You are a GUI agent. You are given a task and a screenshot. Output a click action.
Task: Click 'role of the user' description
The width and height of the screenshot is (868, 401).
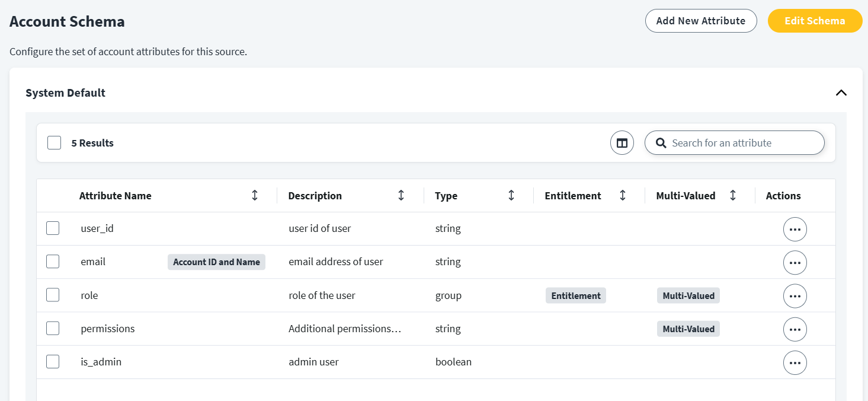(x=322, y=295)
